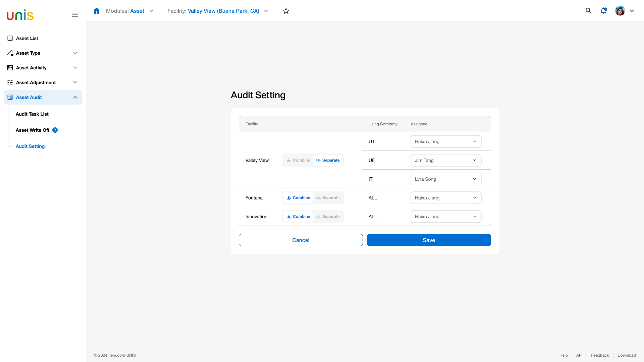
Task: Click the Asset Write Off badge 3
Action: click(55, 130)
